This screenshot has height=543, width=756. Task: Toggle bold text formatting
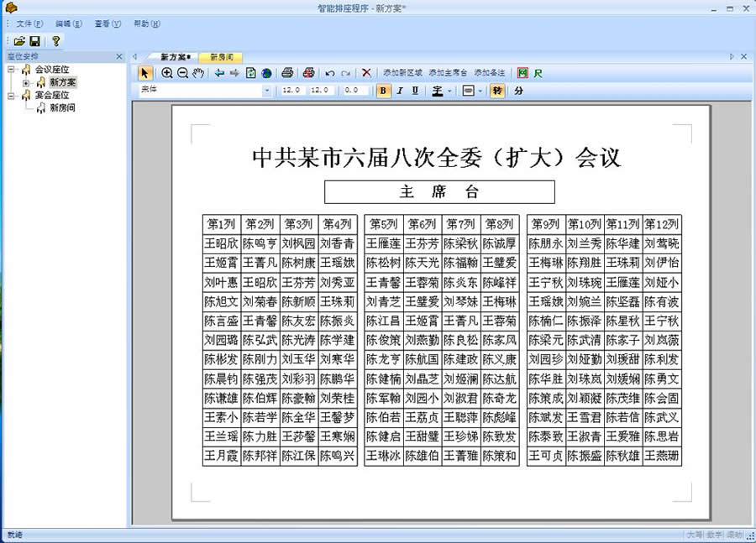click(x=384, y=91)
